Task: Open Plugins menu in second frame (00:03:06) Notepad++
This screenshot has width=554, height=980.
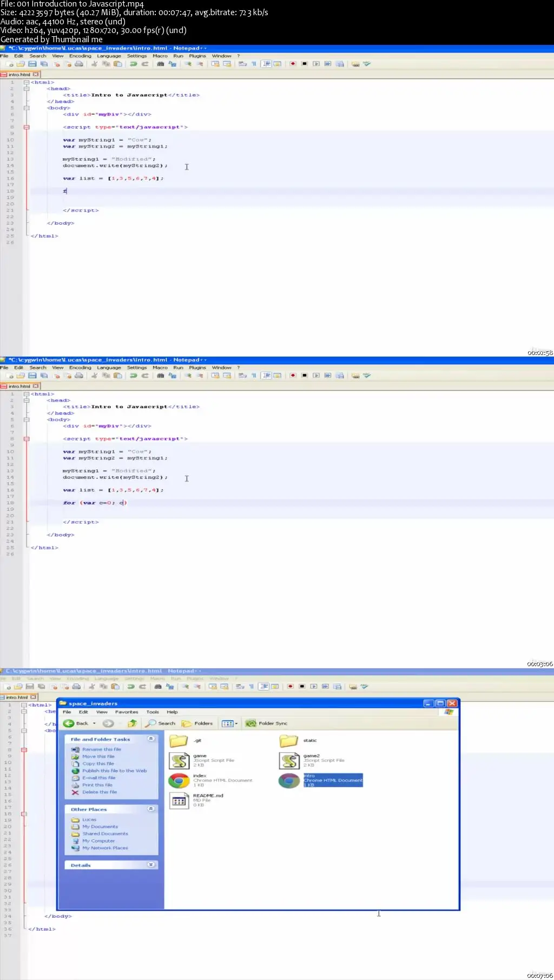Action: point(197,367)
